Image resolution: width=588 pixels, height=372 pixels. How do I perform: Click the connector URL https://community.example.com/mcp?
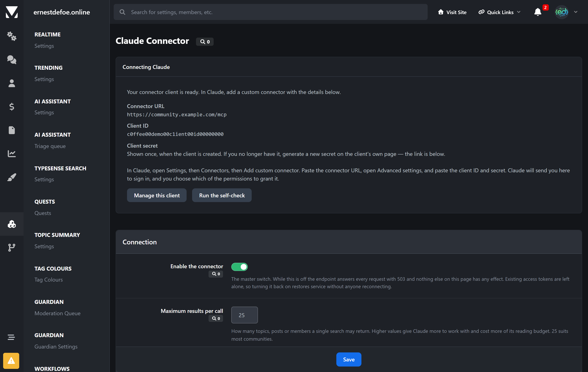(177, 114)
